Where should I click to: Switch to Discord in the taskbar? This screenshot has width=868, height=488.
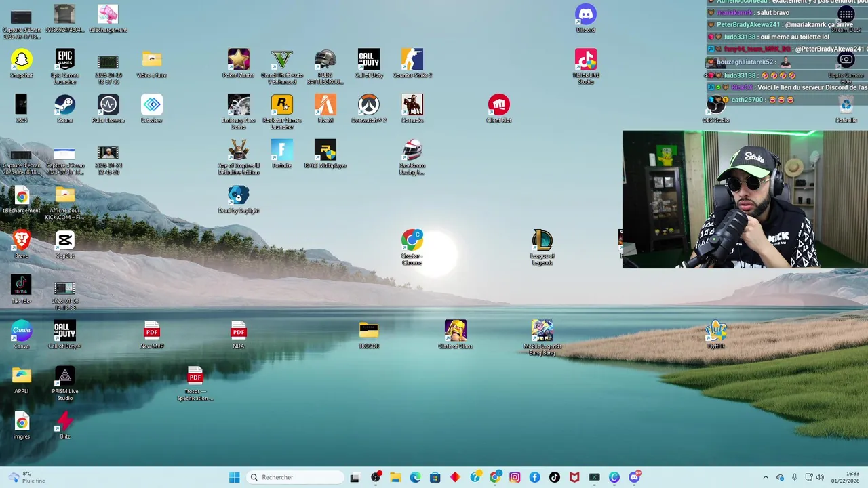point(634,477)
